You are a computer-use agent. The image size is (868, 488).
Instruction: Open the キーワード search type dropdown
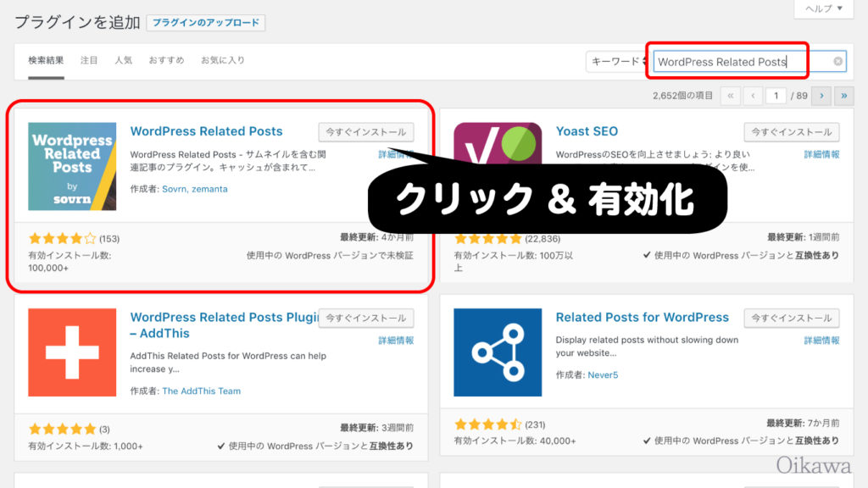coord(616,62)
